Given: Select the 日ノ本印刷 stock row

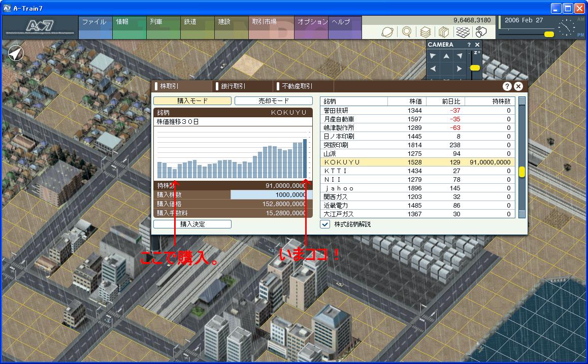Looking at the screenshot, I should tap(418, 137).
